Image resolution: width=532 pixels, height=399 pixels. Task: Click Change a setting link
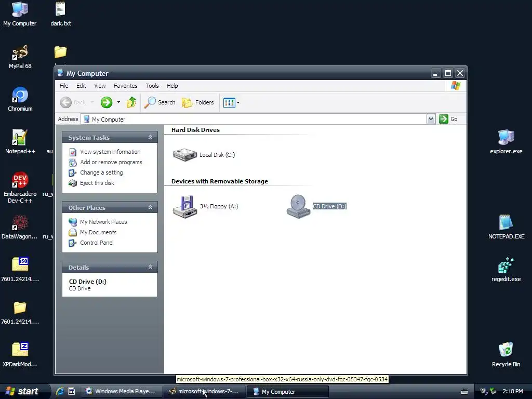coord(101,172)
